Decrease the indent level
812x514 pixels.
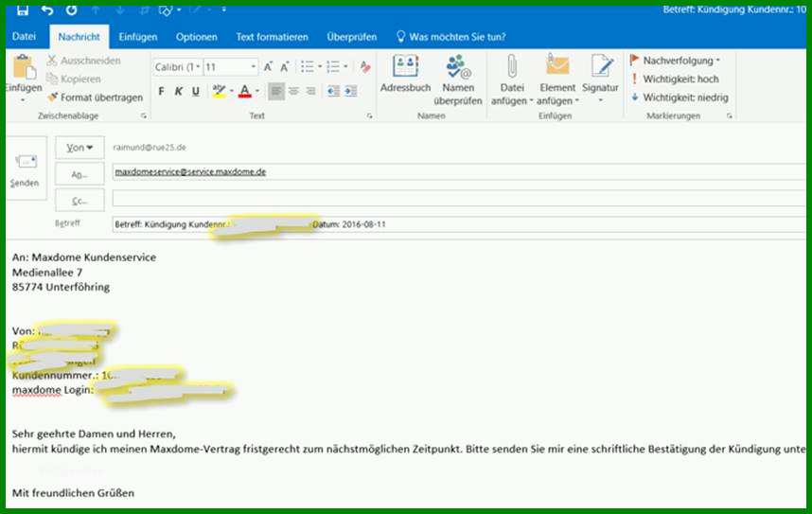pos(333,91)
